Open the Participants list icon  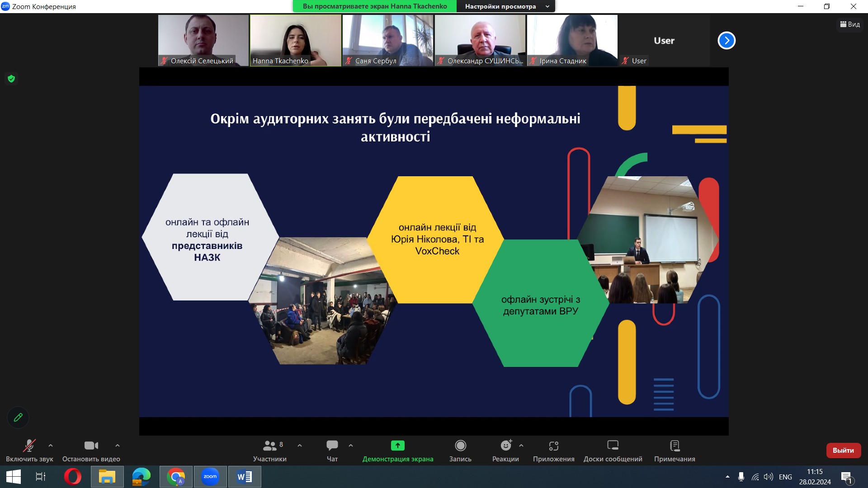269,446
